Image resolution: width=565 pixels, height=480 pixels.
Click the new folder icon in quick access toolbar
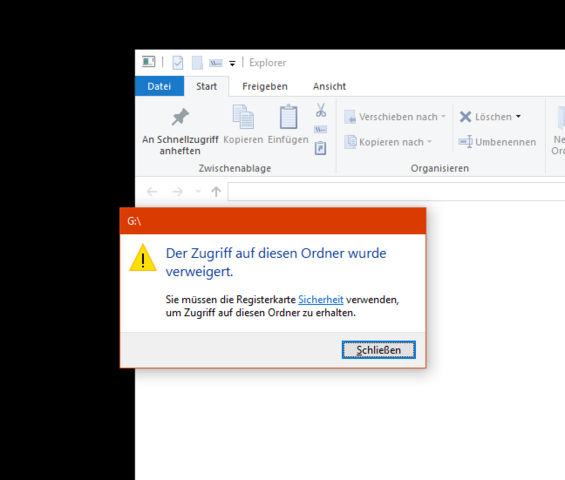pyautogui.click(x=197, y=63)
